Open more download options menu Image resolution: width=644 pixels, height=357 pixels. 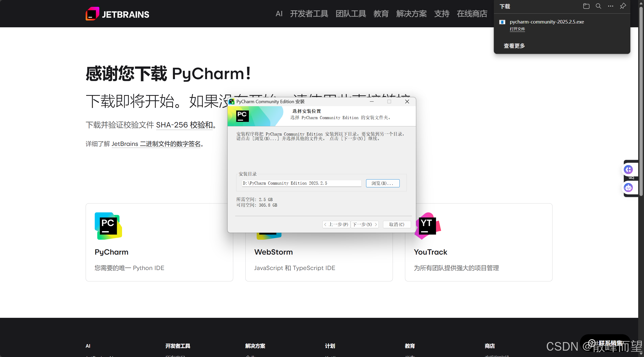610,6
